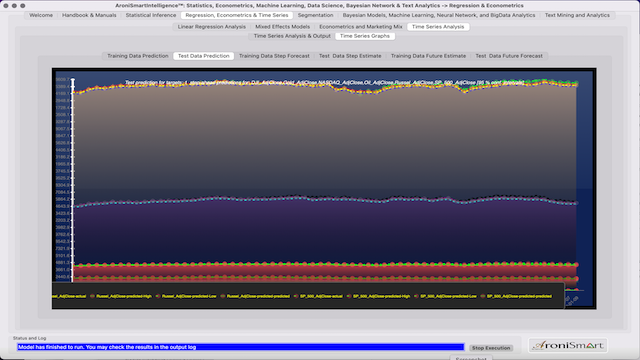The height and width of the screenshot is (360, 640).
Task: Open the Econometrics and Marketing Mix tab
Action: [360, 27]
